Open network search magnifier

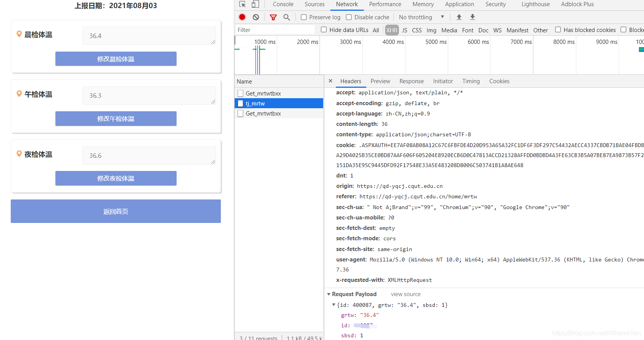[x=287, y=17]
